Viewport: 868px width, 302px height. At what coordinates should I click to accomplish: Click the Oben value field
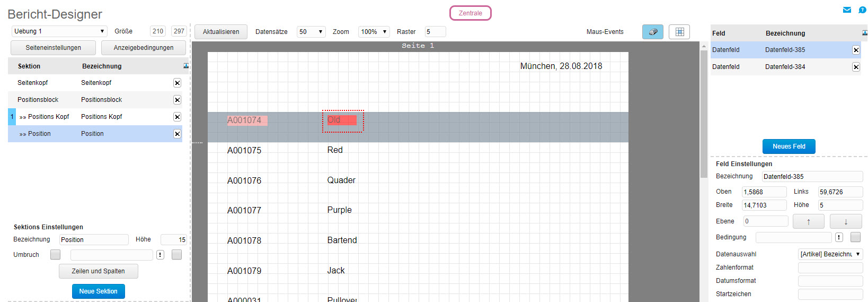pyautogui.click(x=764, y=192)
